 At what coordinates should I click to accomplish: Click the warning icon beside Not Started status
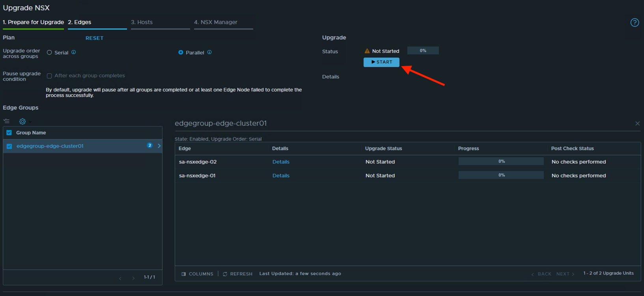tap(367, 51)
